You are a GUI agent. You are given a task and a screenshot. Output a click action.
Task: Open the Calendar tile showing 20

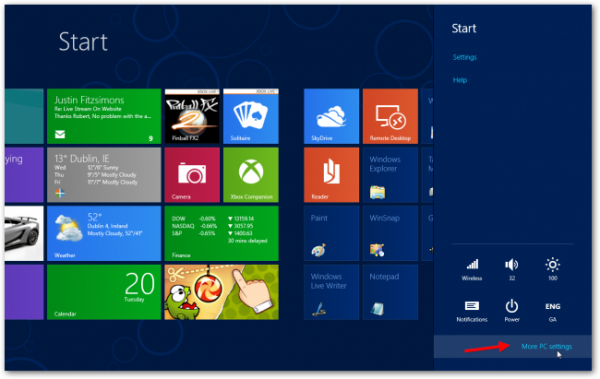pyautogui.click(x=104, y=292)
